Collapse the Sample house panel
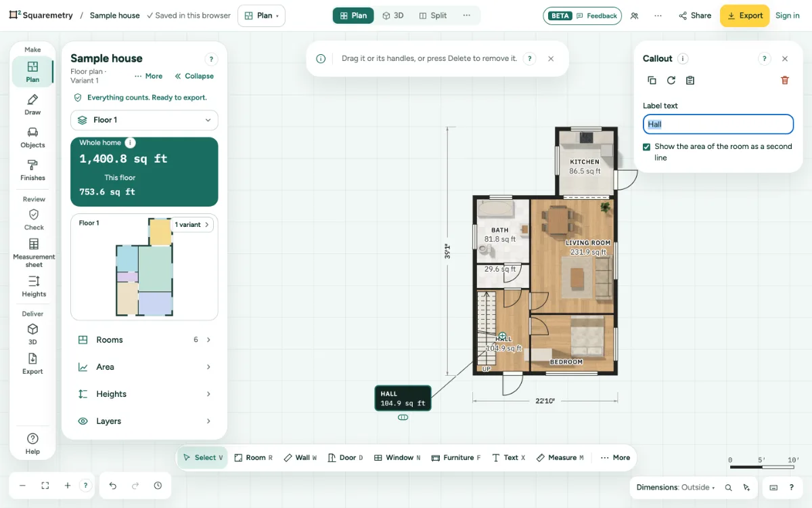 [x=194, y=77]
